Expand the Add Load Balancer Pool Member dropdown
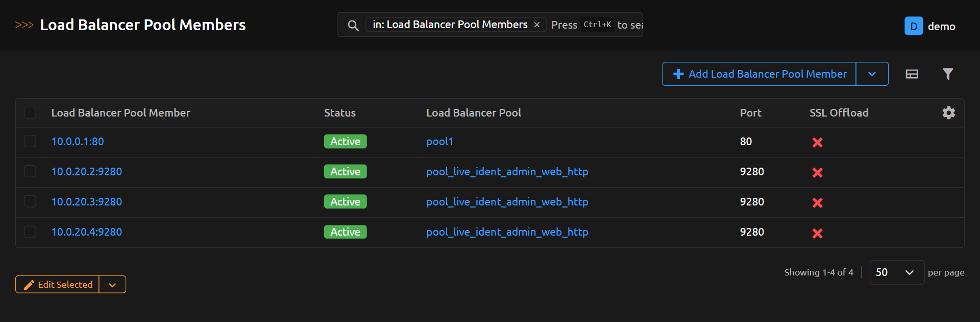Image resolution: width=980 pixels, height=322 pixels. [x=872, y=74]
